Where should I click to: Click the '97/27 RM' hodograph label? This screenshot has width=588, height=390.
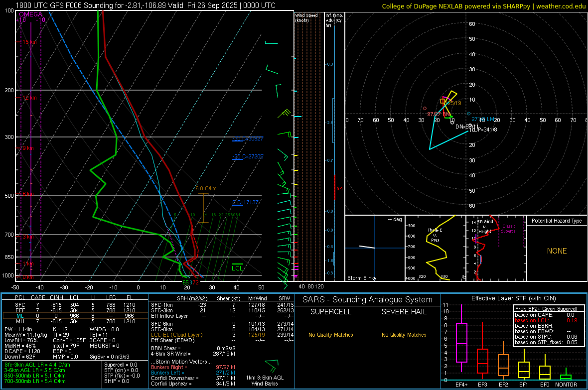[x=439, y=114]
